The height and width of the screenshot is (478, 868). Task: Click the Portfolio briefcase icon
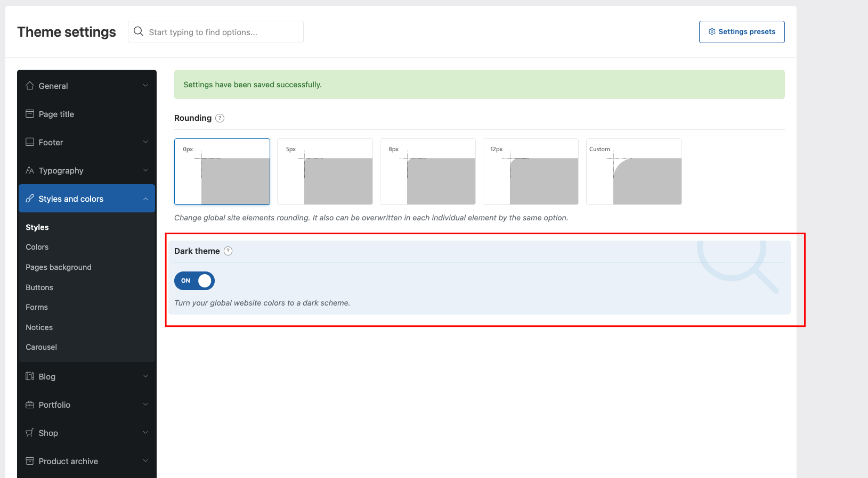30,405
